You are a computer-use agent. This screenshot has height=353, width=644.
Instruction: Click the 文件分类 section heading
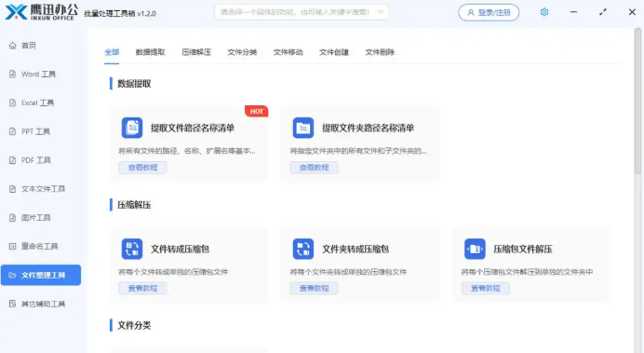tap(134, 325)
